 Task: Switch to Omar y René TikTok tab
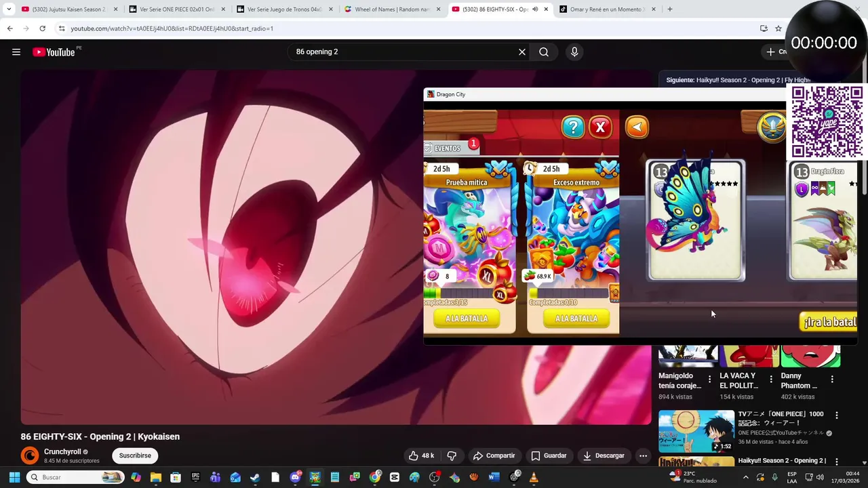tap(608, 9)
